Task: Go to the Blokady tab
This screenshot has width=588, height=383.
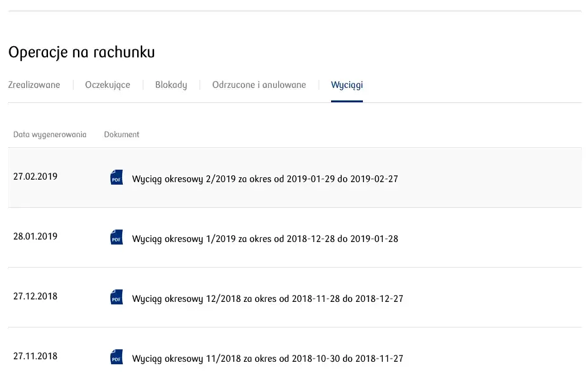Action: pyautogui.click(x=171, y=85)
